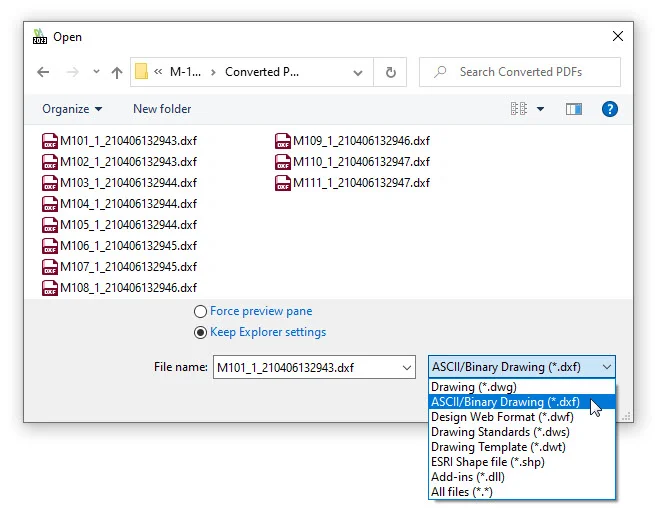Open the Organize menu
Screen dimensions: 655x512
click(72, 109)
